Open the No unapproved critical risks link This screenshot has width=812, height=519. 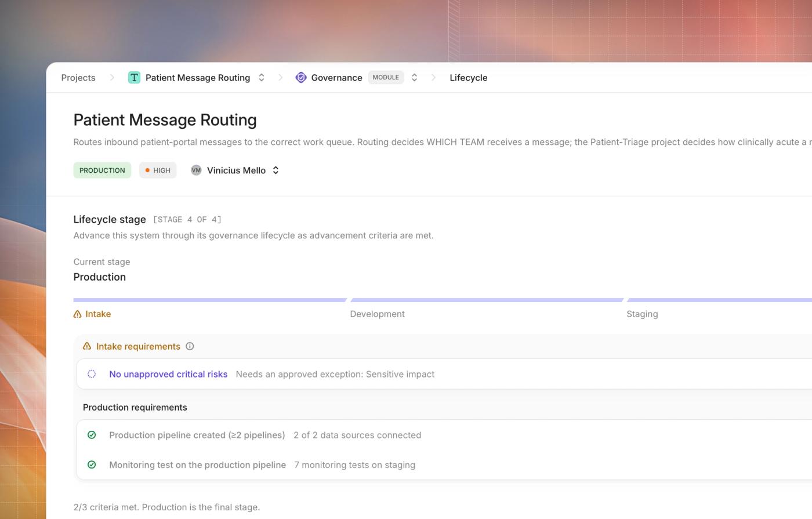tap(168, 374)
